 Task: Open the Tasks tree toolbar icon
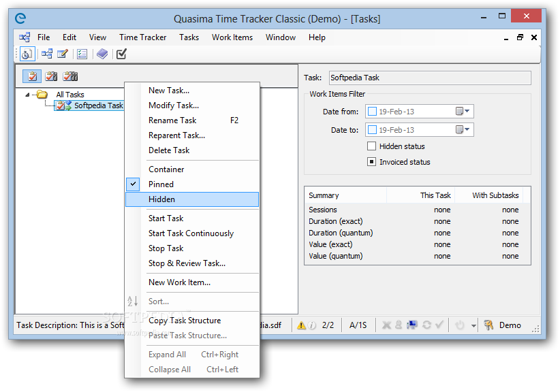pos(47,54)
